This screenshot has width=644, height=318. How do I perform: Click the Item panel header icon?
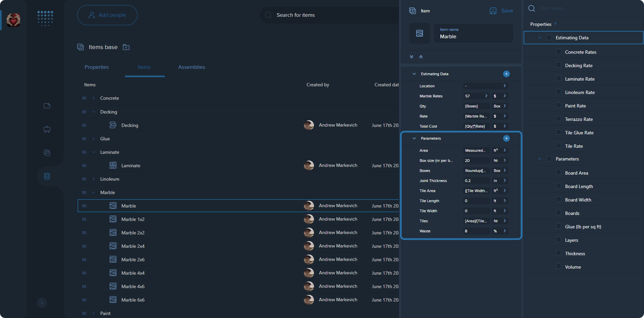pos(413,11)
